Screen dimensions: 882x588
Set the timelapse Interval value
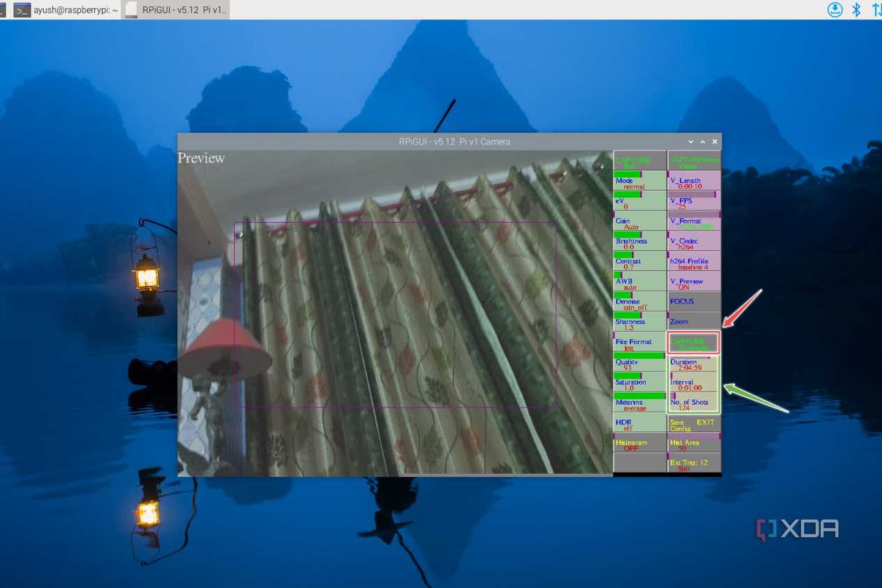point(694,384)
